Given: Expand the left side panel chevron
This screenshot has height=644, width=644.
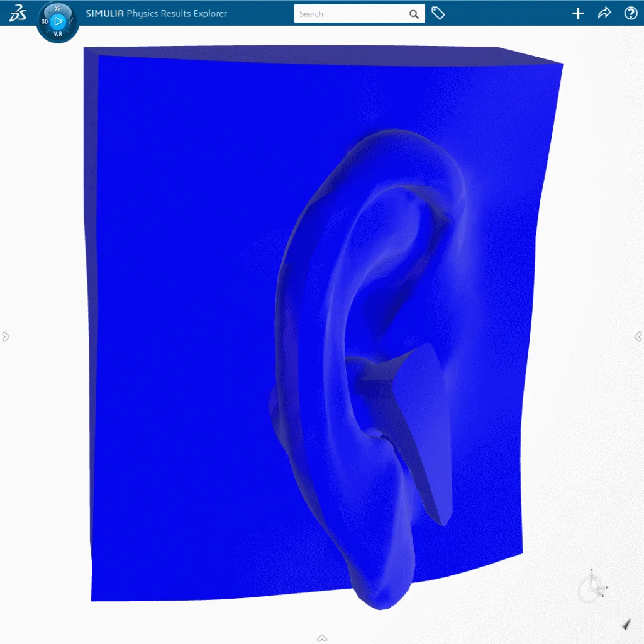Looking at the screenshot, I should (5, 337).
